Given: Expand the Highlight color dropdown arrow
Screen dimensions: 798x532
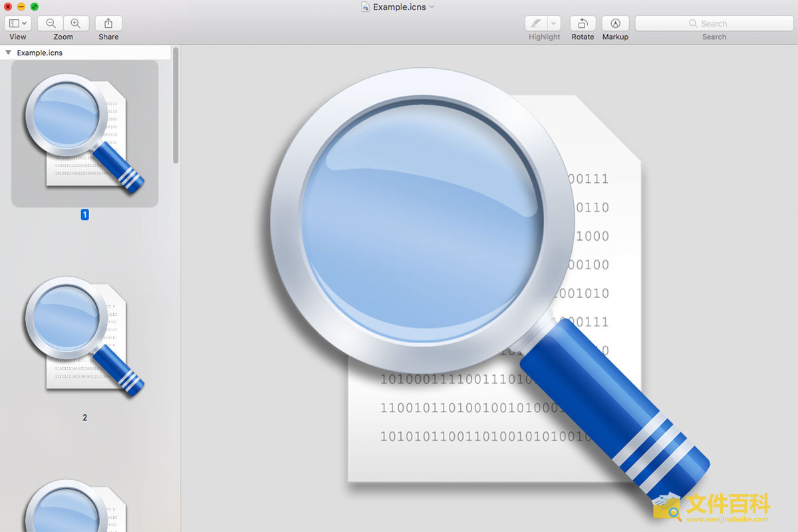Looking at the screenshot, I should pyautogui.click(x=555, y=23).
